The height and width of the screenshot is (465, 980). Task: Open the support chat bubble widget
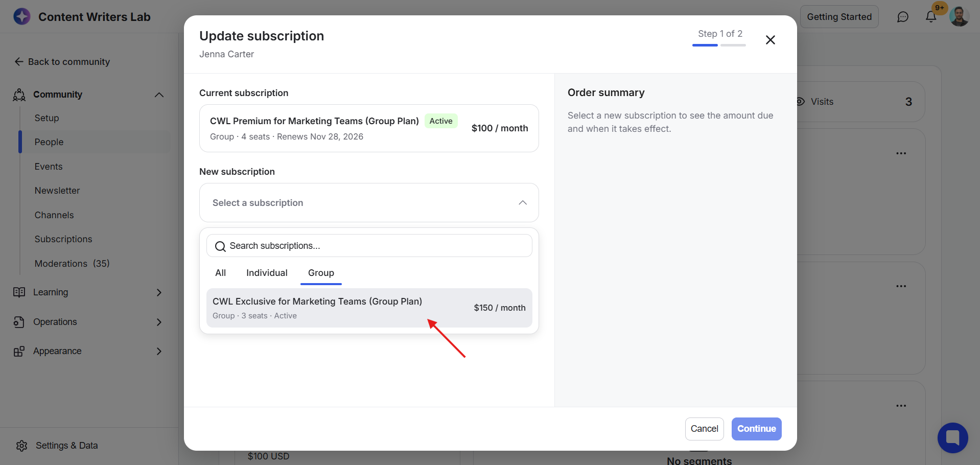pyautogui.click(x=953, y=438)
